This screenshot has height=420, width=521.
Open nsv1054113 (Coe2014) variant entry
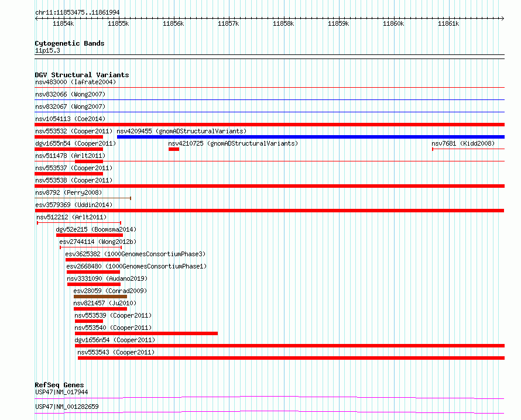70,119
